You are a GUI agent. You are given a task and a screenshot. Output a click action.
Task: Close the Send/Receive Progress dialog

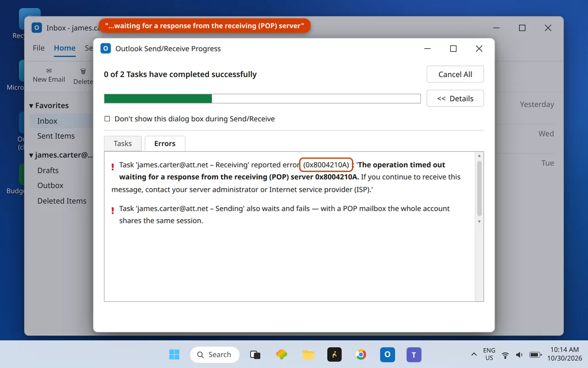pyautogui.click(x=479, y=48)
